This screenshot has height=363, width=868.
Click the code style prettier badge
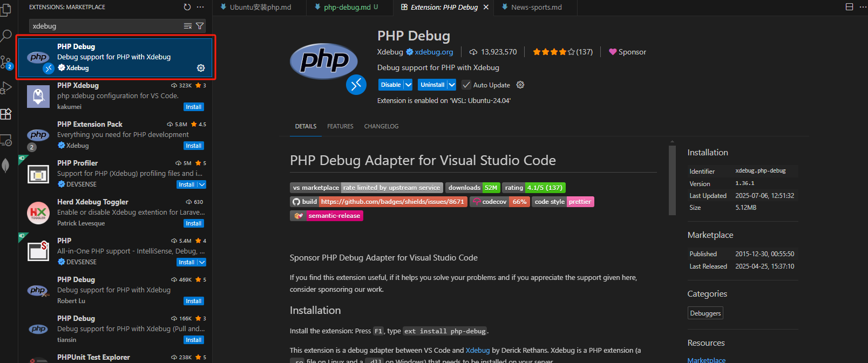click(x=563, y=202)
